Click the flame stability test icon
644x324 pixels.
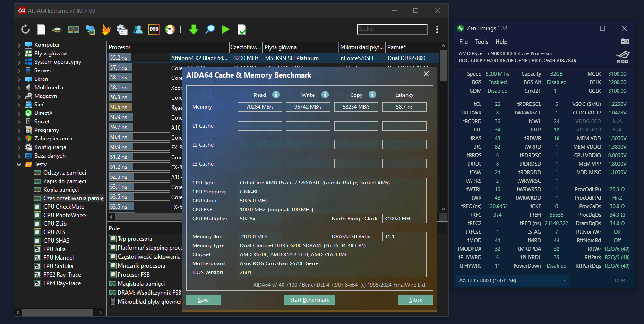click(106, 29)
